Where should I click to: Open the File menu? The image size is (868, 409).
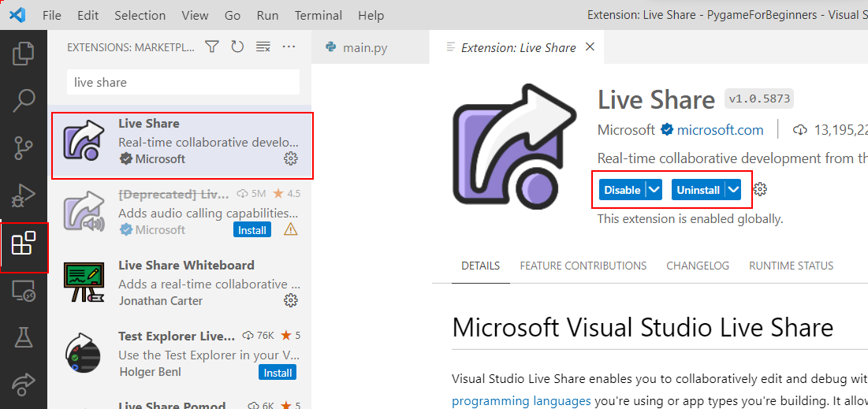pos(52,15)
